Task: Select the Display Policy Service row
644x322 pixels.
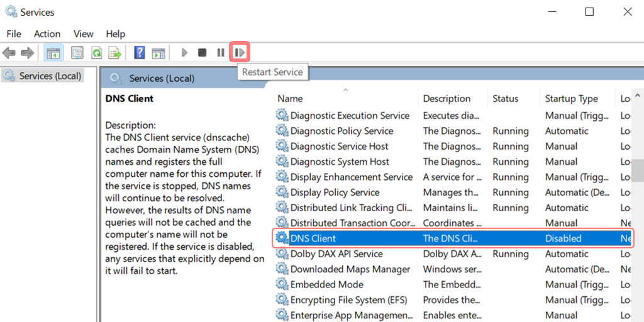Action: [x=453, y=192]
